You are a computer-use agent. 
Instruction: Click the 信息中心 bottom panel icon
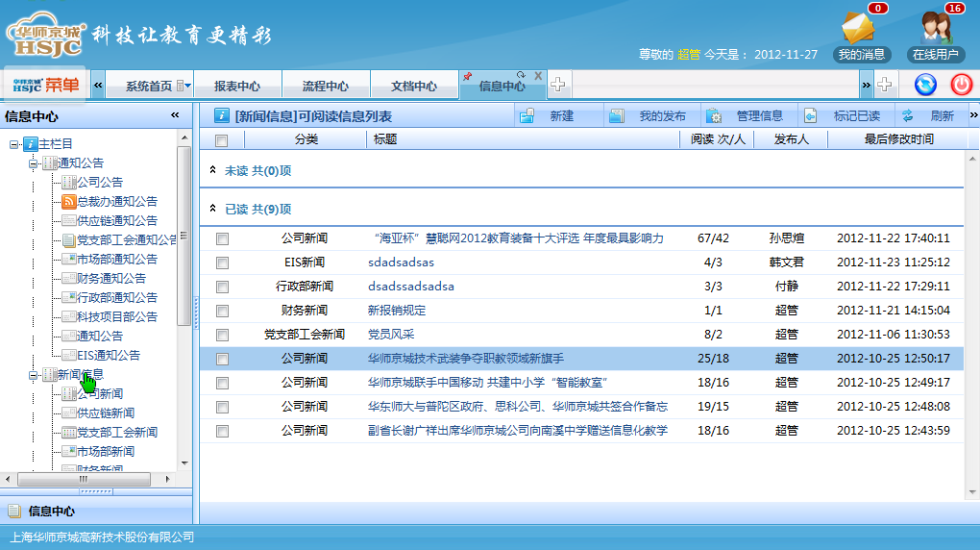pos(14,512)
